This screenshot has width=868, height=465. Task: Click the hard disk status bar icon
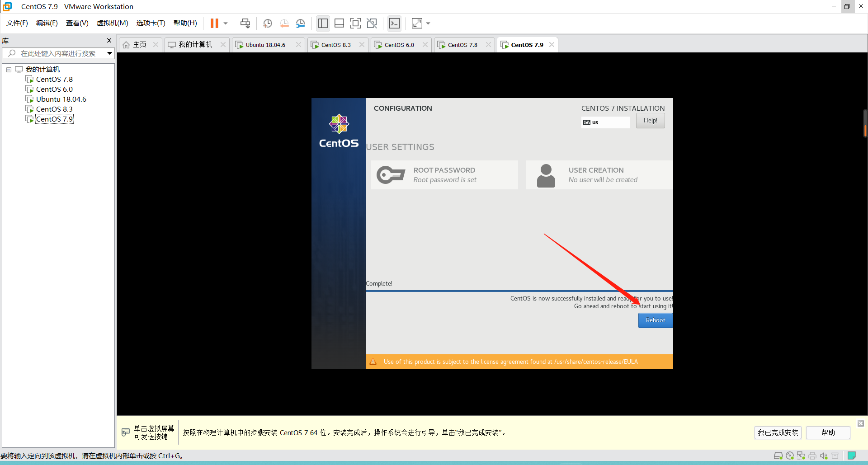(778, 456)
